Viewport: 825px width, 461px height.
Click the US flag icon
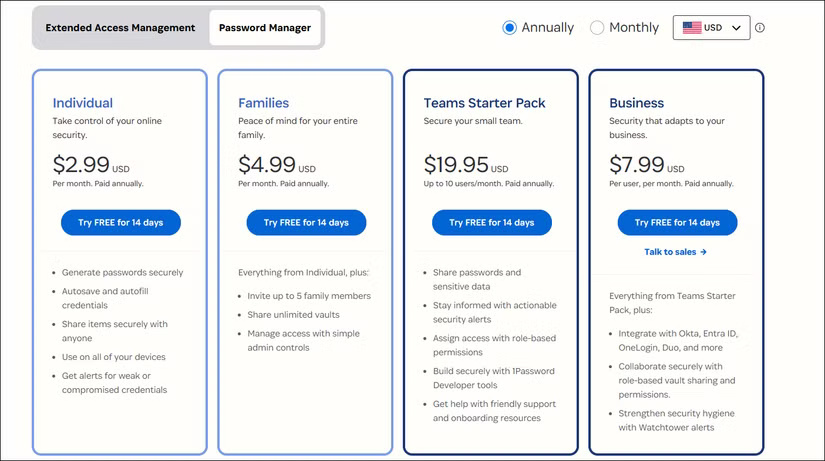click(692, 28)
